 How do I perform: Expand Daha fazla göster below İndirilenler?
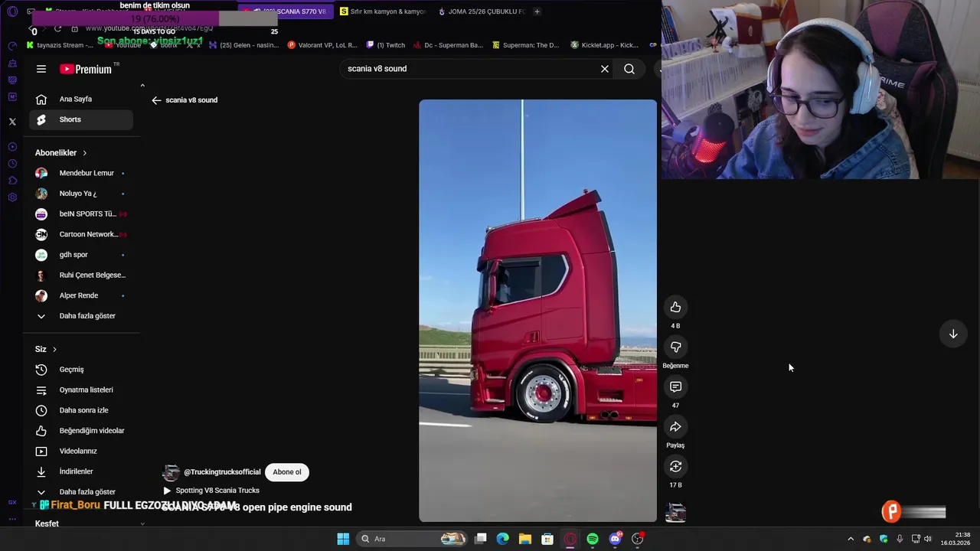pos(81,492)
